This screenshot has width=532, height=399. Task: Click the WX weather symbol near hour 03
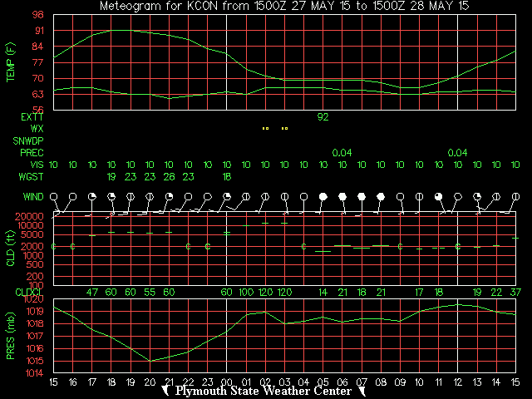(284, 129)
